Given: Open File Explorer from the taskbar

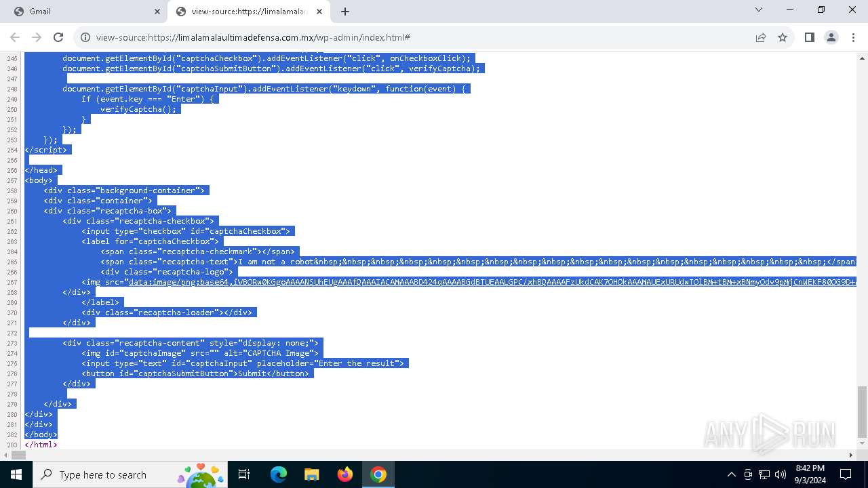Looking at the screenshot, I should click(312, 474).
